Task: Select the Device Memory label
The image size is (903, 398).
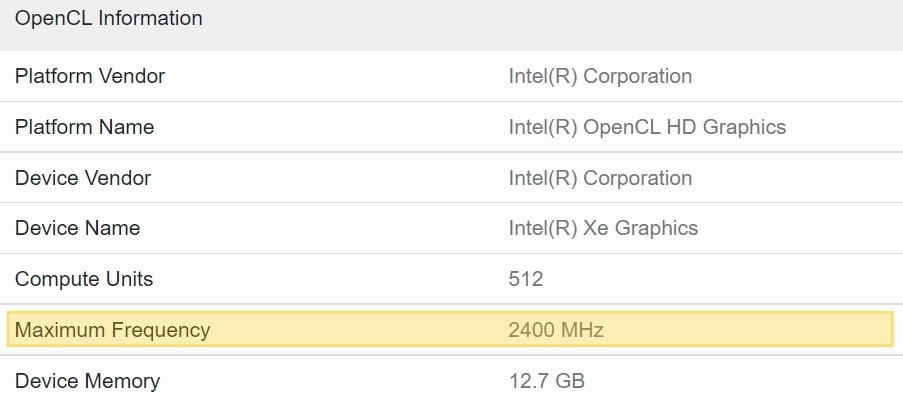Action: point(88,381)
